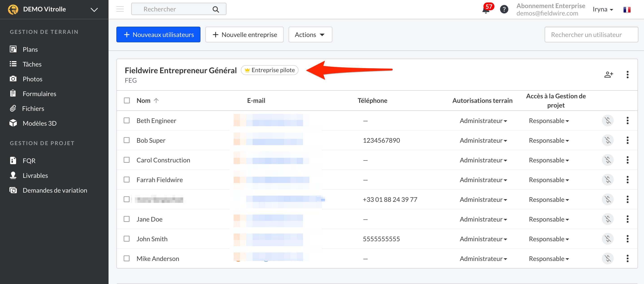Screen dimensions: 644x284
Task: Open more options for Beth Engineer row
Action: pos(627,121)
